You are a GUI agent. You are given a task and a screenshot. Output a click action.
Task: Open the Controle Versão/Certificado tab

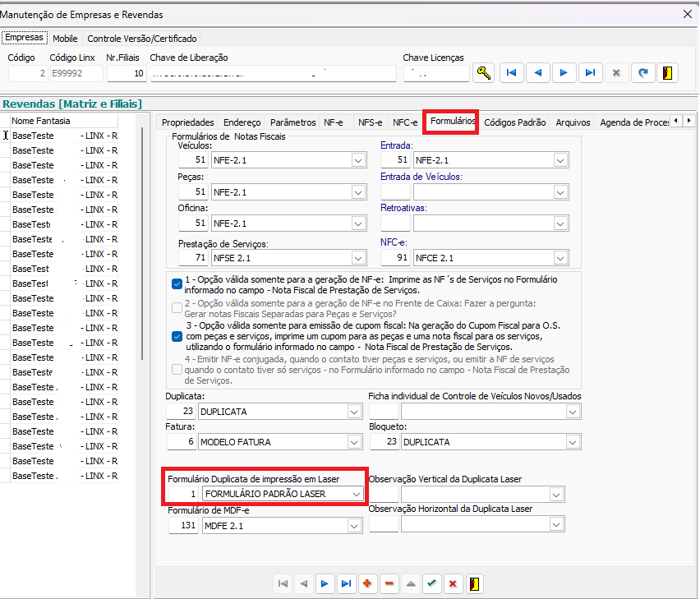141,39
